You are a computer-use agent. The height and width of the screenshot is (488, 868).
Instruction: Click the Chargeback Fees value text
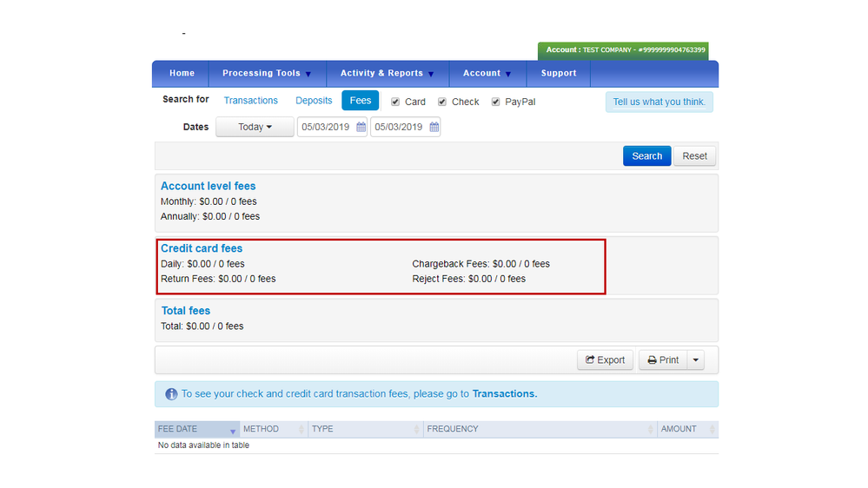pos(481,264)
